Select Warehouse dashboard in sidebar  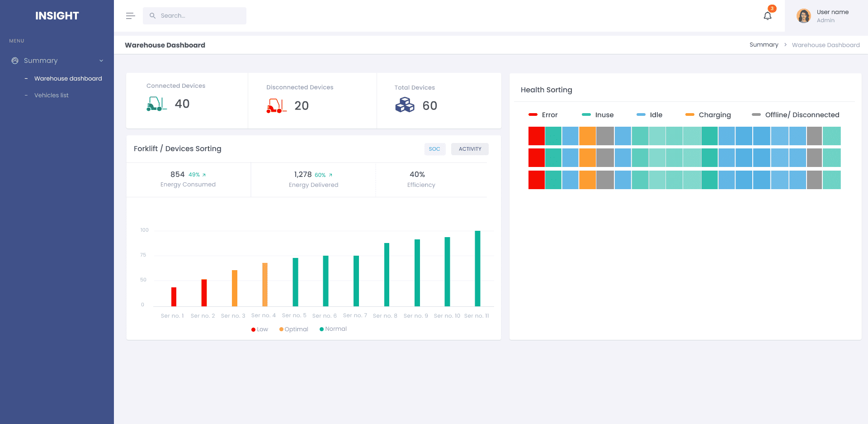(68, 79)
